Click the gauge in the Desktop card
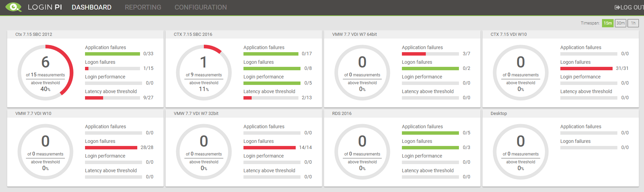Screen dimensions: 644x192 click(521, 152)
